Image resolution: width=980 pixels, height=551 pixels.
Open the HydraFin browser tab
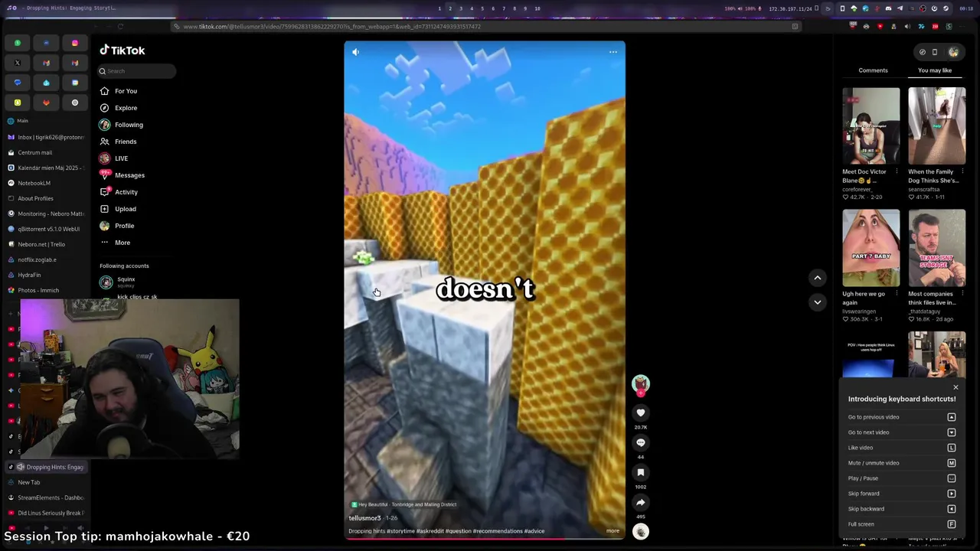point(46,275)
